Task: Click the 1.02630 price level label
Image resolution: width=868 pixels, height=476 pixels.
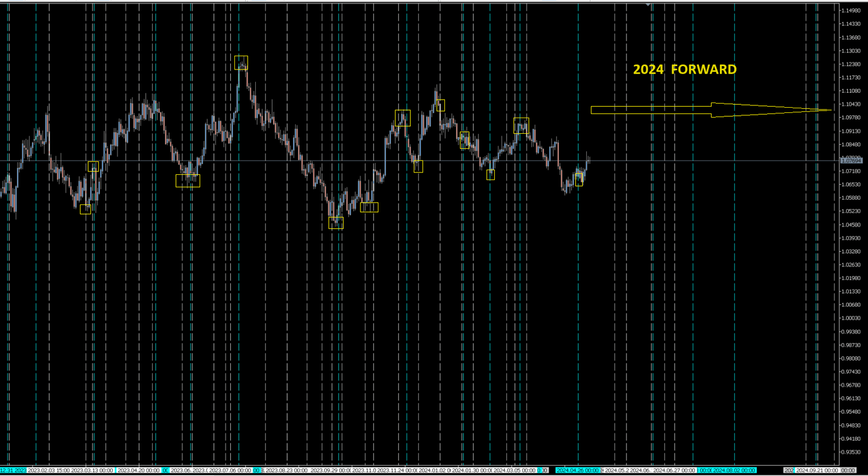Action: (852, 265)
